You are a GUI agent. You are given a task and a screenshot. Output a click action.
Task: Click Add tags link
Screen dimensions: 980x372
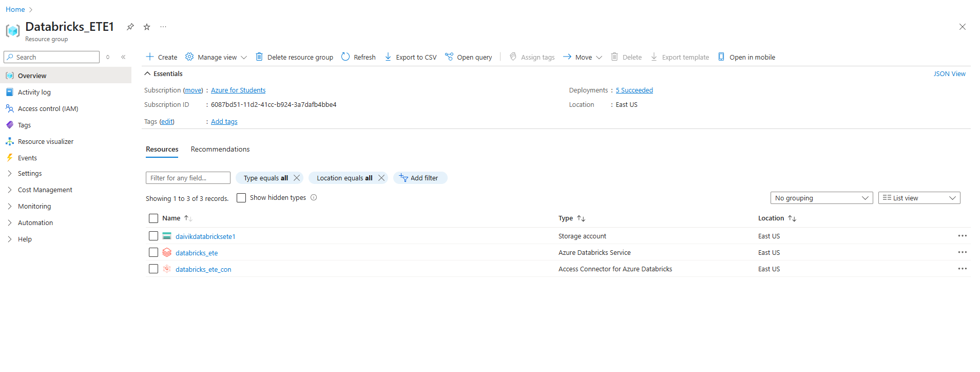click(x=224, y=122)
